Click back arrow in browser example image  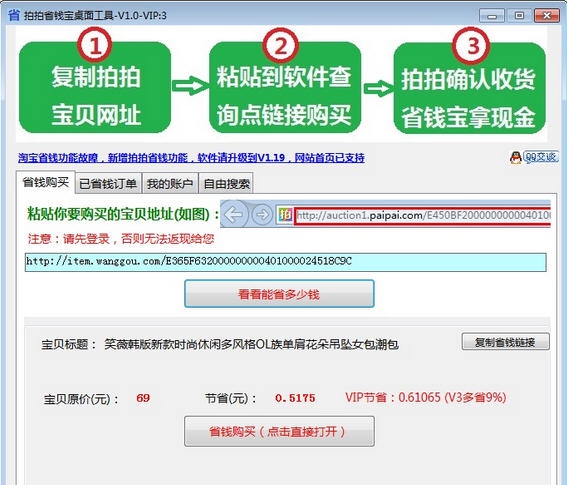234,215
